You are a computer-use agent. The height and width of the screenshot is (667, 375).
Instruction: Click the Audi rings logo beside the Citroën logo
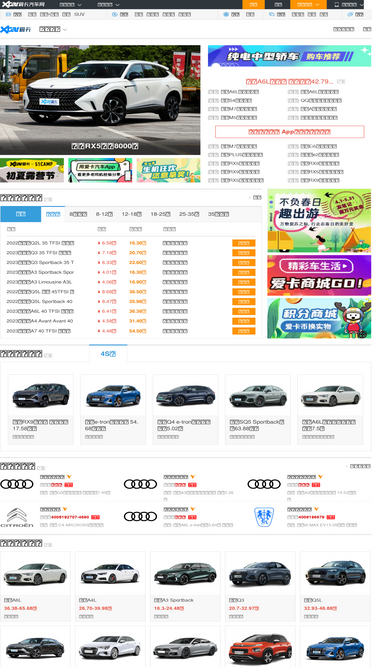click(140, 516)
